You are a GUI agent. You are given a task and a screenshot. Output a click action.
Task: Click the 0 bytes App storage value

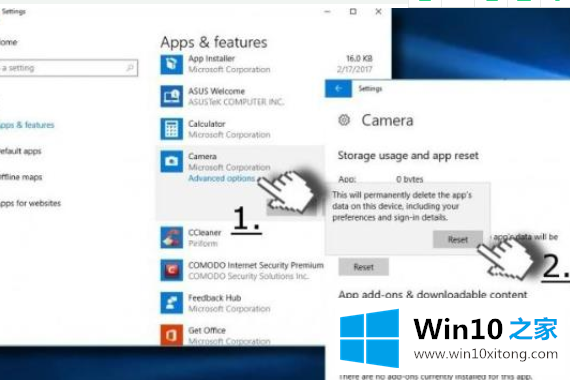point(410,179)
